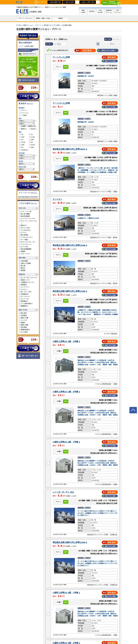138x644 pixels.
Task: Go to results page 2
Action: pos(101,44)
